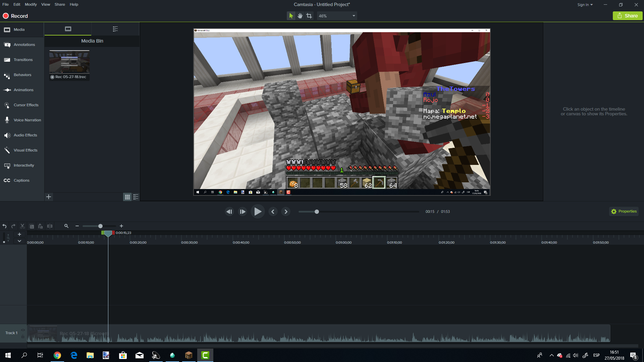
Task: Click the timeline zoom slider handle
Action: click(x=100, y=226)
